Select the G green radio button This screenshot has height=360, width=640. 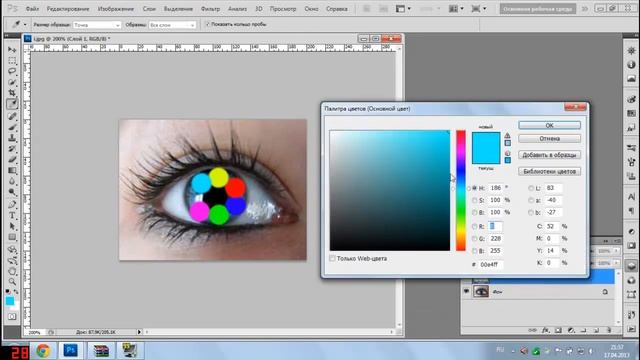click(474, 238)
